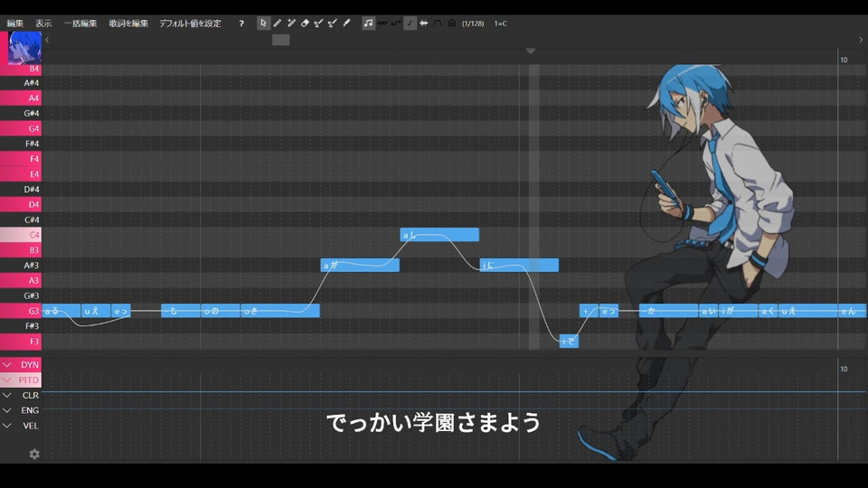868x488 pixels.
Task: Select the arrow pointer tool
Action: click(263, 23)
